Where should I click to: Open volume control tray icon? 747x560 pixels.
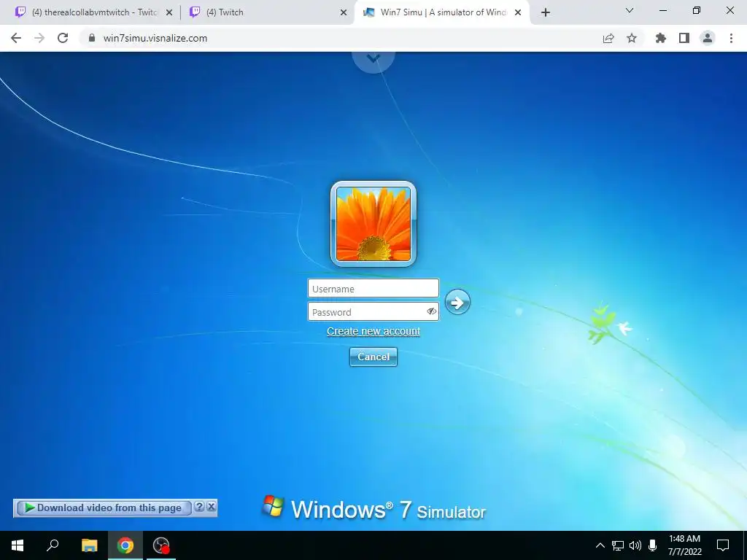(x=635, y=545)
